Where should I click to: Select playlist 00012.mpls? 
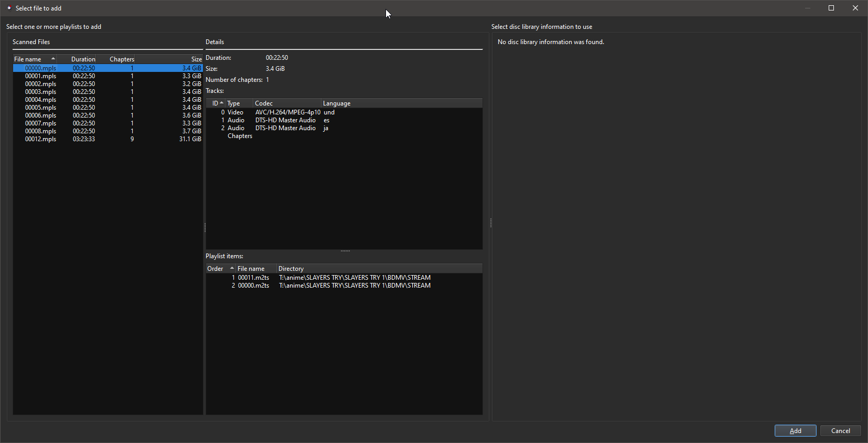point(41,139)
